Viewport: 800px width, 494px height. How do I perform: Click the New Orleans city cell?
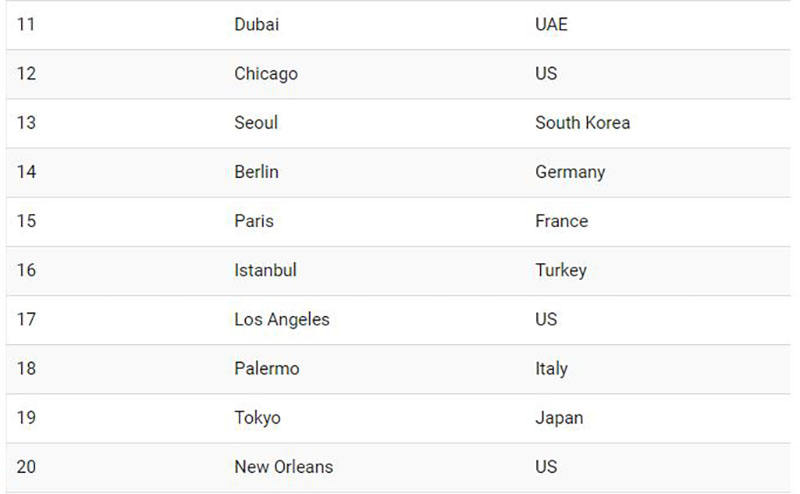pyautogui.click(x=283, y=466)
